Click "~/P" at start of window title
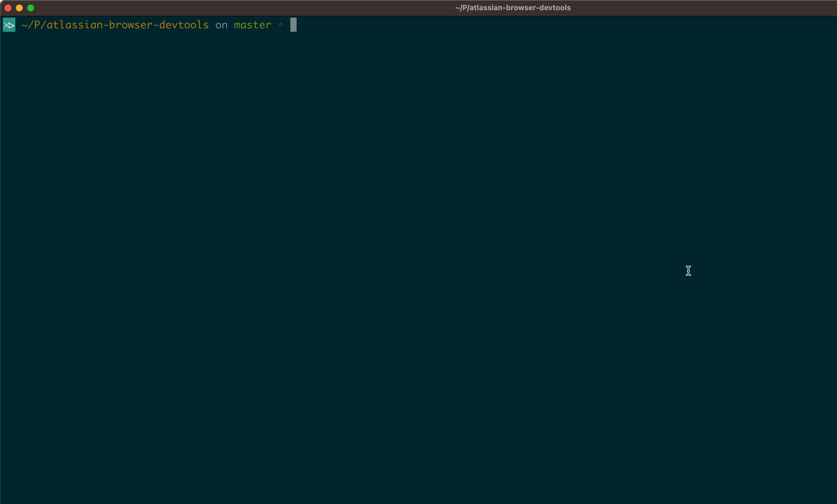The height and width of the screenshot is (504, 837). pyautogui.click(x=461, y=7)
